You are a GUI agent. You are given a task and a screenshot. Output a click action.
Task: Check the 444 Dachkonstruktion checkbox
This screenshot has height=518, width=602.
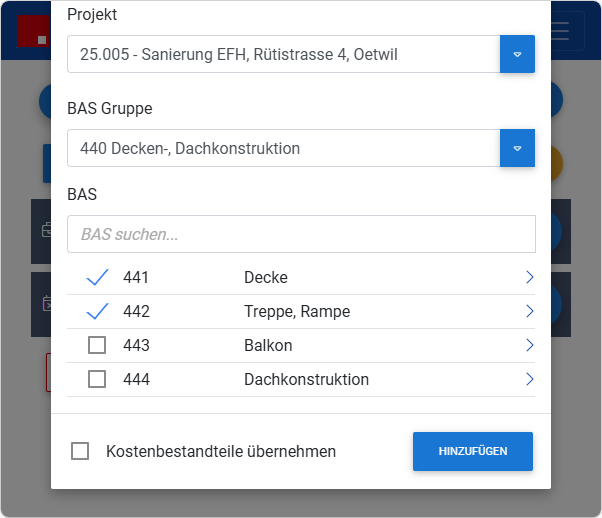pyautogui.click(x=97, y=379)
